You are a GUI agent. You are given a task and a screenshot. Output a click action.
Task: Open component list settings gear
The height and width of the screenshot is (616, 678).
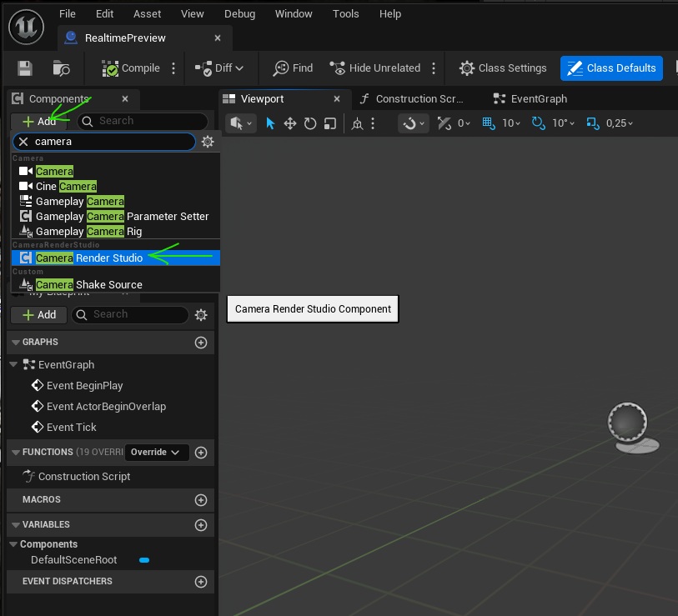click(x=208, y=142)
